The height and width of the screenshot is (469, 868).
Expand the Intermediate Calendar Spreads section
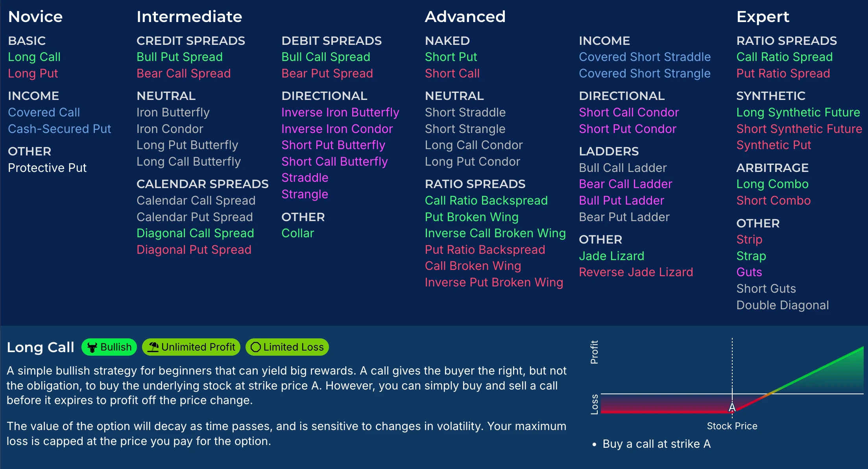point(201,184)
